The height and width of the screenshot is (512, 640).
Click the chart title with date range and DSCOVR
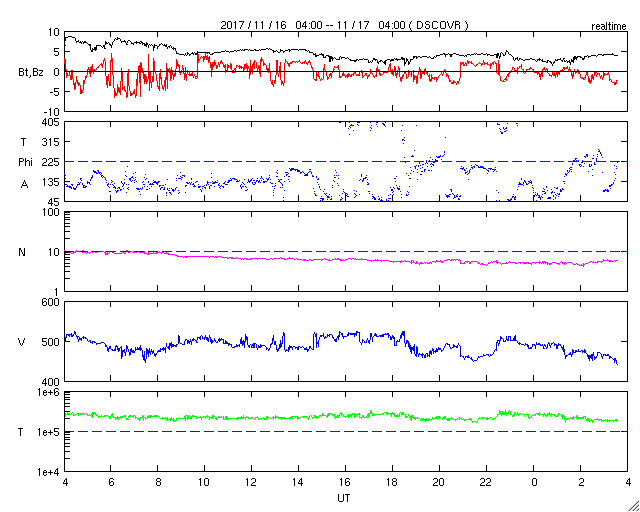[x=344, y=25]
